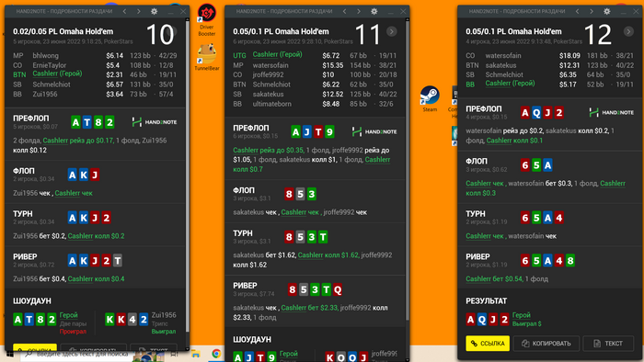The image size is (644, 362).
Task: Click 'Cashlerr колл $0.4' in hand 10 river
Action: point(96,278)
